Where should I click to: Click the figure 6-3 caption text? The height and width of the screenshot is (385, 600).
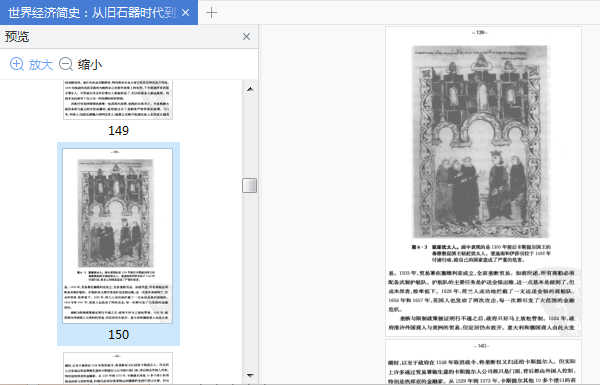click(x=481, y=253)
